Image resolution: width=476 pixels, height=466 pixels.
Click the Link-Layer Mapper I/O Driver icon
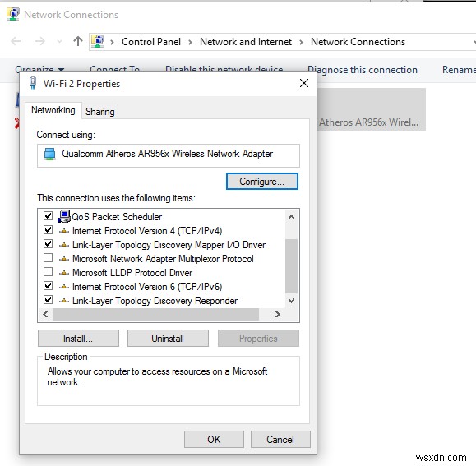64,245
